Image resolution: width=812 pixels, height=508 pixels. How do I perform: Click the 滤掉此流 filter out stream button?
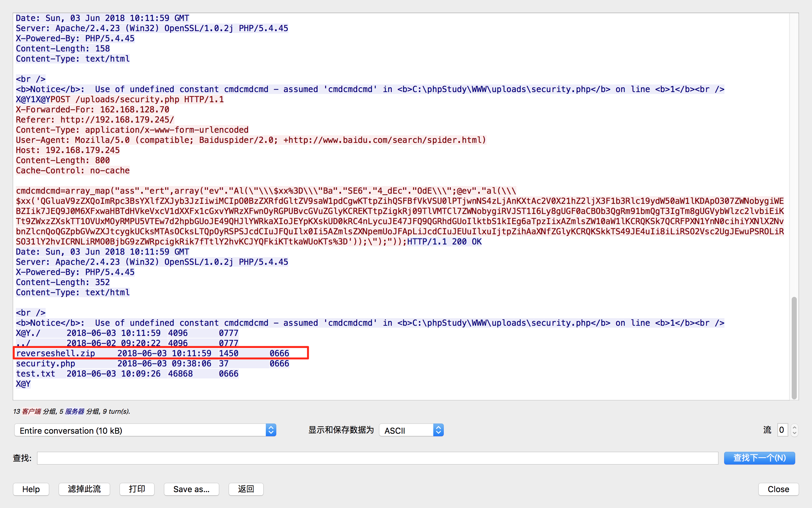[84, 489]
